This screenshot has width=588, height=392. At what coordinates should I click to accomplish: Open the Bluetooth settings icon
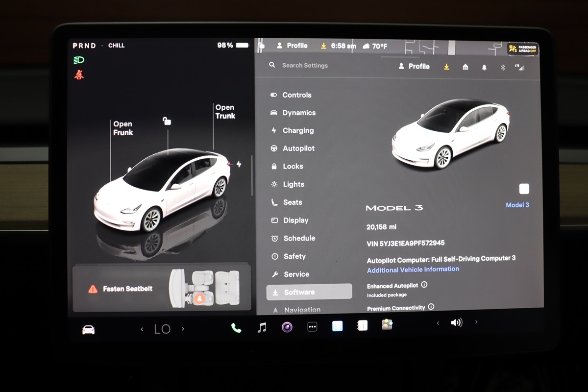503,67
